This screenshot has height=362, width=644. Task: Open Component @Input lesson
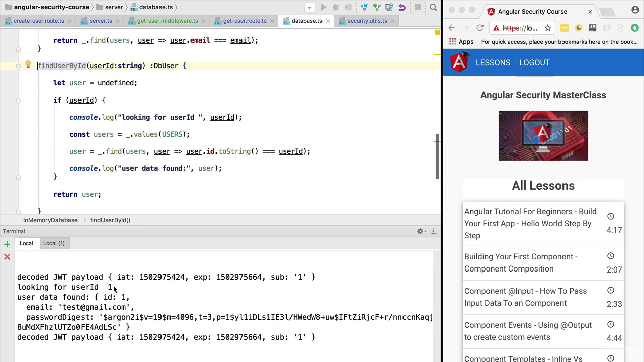(x=543, y=297)
